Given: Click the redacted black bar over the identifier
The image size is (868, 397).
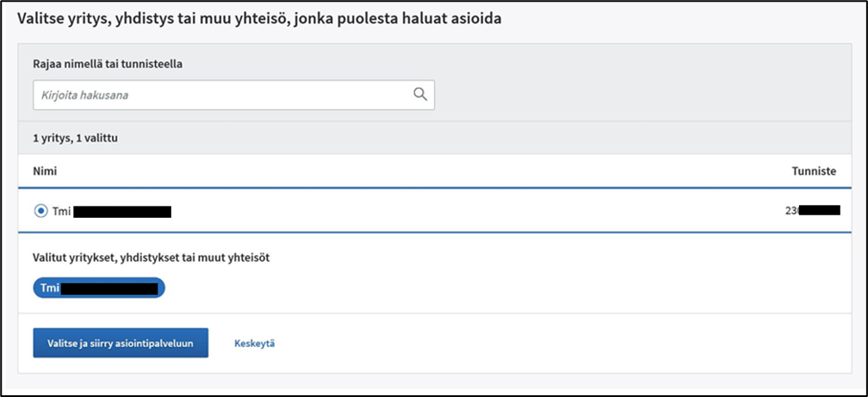Looking at the screenshot, I should click(x=820, y=210).
